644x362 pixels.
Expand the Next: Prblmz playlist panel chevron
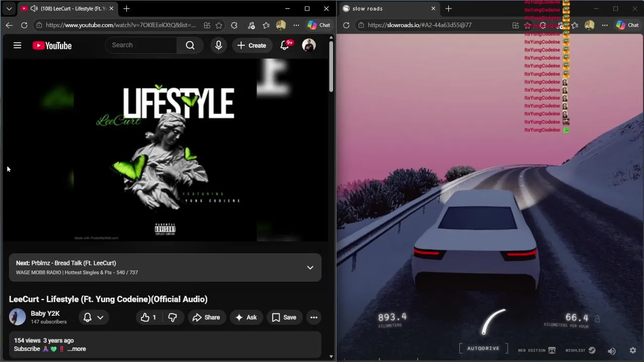(310, 267)
